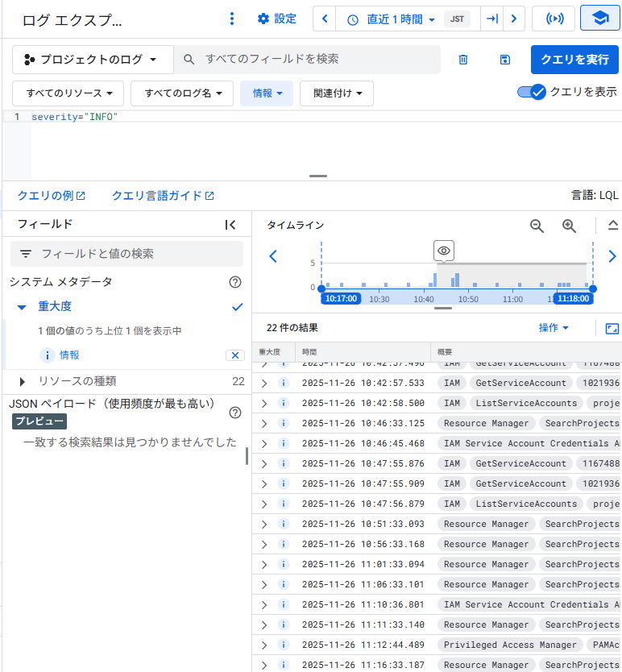Shift timeline backward with left chevron
Screen dimensions: 622x672
coord(273,256)
